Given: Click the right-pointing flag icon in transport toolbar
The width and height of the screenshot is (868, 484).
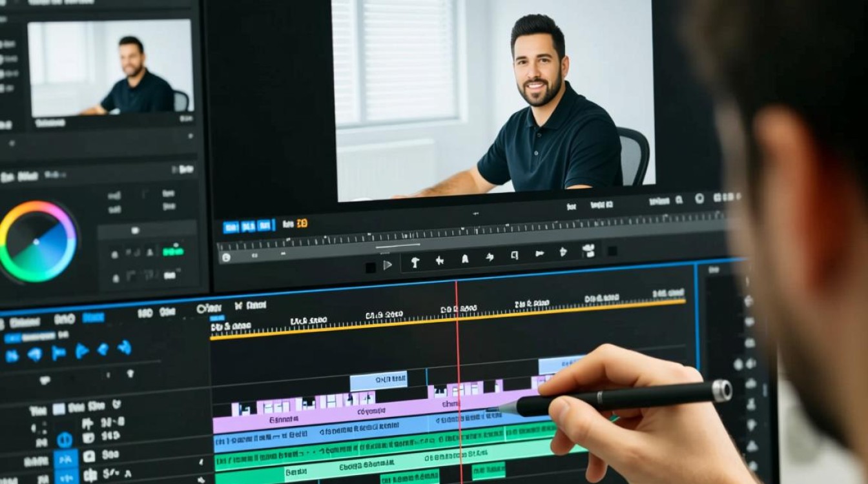Looking at the screenshot, I should tap(540, 254).
